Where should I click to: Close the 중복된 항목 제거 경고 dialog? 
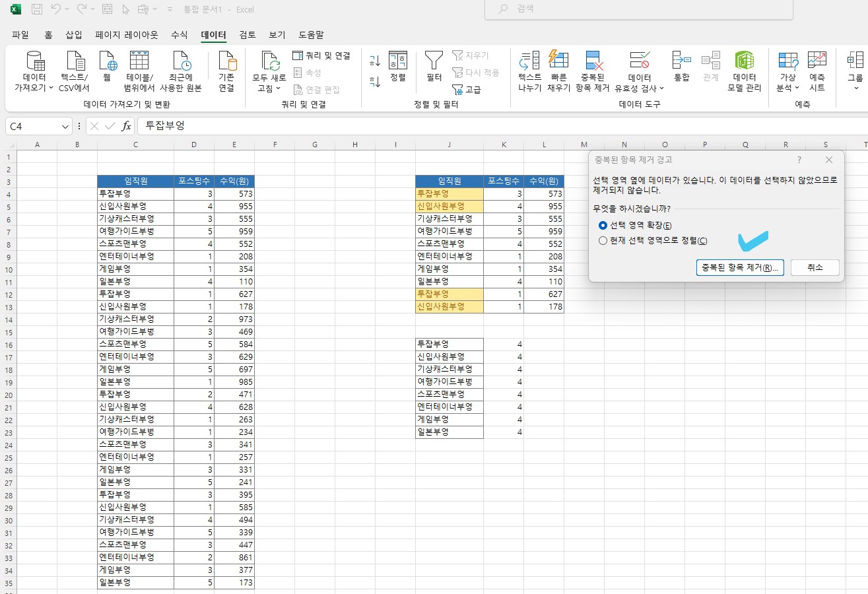click(x=829, y=160)
